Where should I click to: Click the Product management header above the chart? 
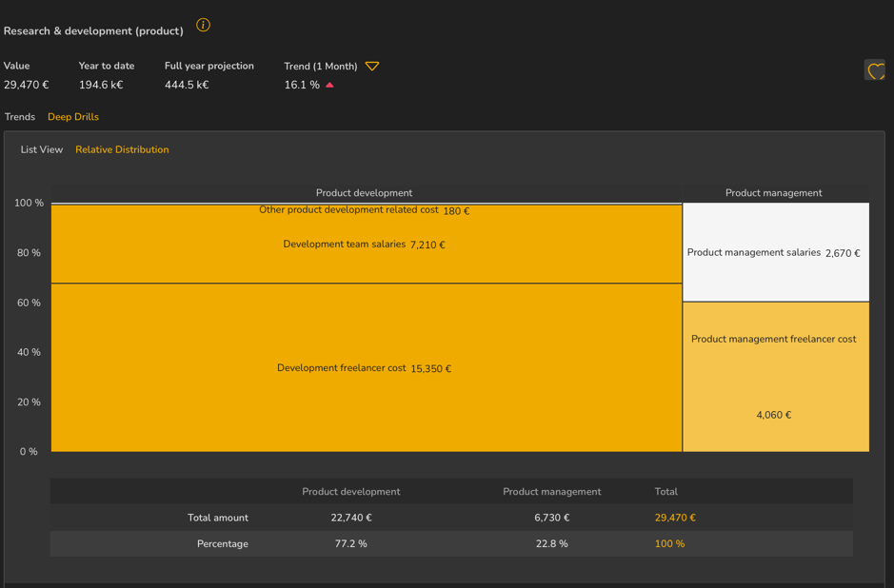tap(773, 193)
